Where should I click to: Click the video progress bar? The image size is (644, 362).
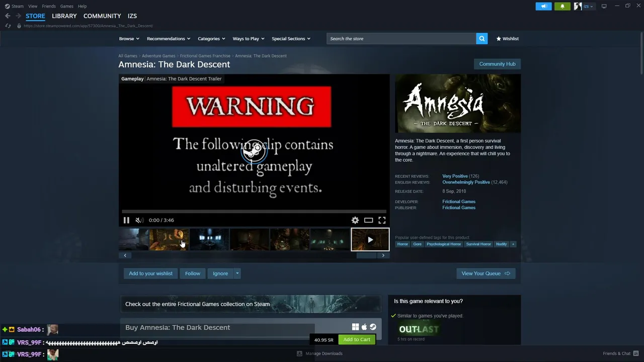click(x=254, y=212)
